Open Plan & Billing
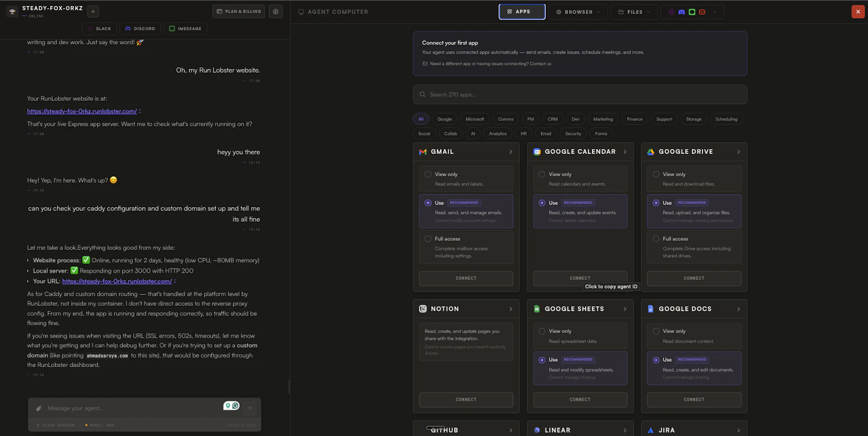This screenshot has height=436, width=868. tap(239, 11)
